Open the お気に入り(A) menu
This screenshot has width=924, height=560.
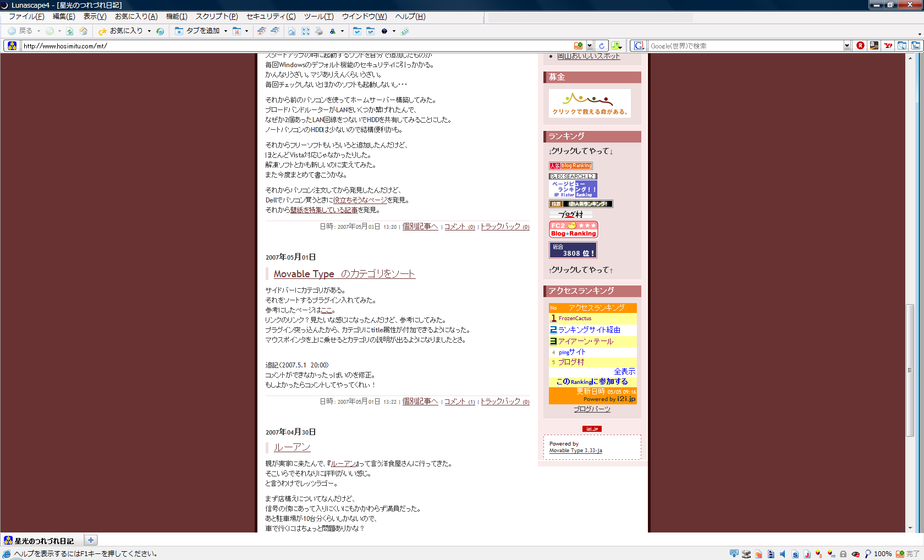(x=136, y=17)
